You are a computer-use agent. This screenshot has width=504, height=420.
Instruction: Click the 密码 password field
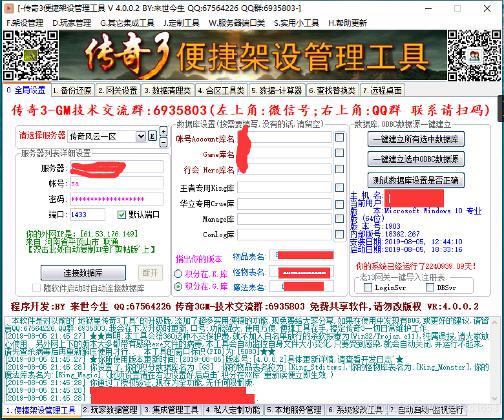click(x=117, y=199)
